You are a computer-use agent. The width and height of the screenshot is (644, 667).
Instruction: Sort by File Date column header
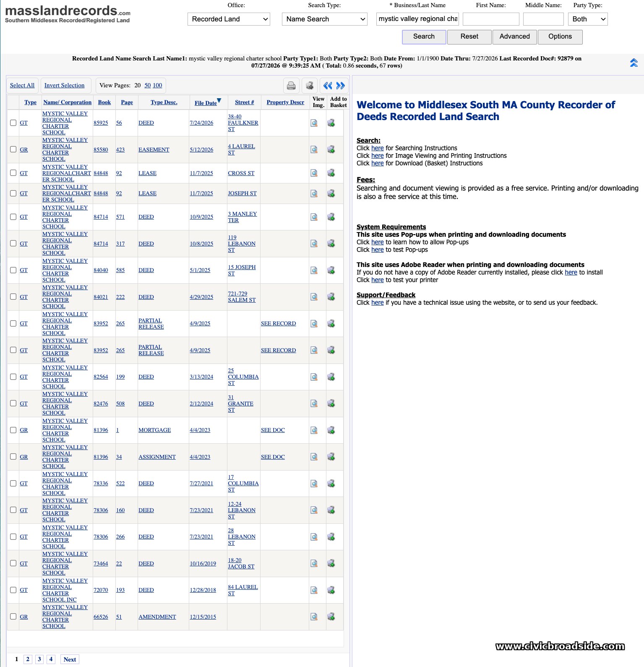click(x=206, y=103)
